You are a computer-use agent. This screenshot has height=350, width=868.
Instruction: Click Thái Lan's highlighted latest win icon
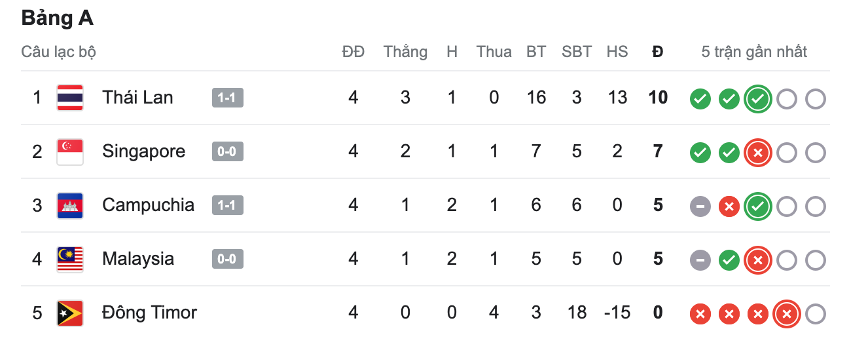758,99
